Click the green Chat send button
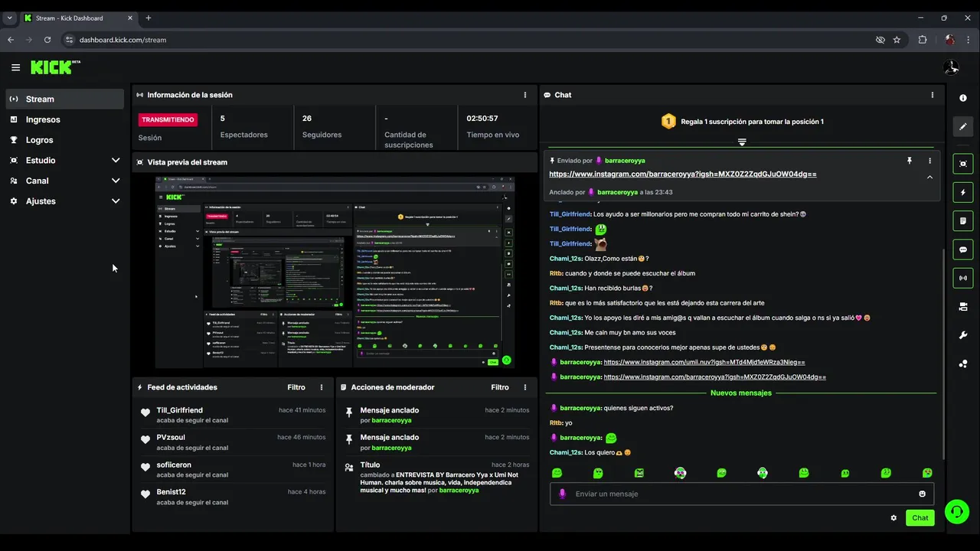The height and width of the screenshot is (551, 980). pos(920,518)
